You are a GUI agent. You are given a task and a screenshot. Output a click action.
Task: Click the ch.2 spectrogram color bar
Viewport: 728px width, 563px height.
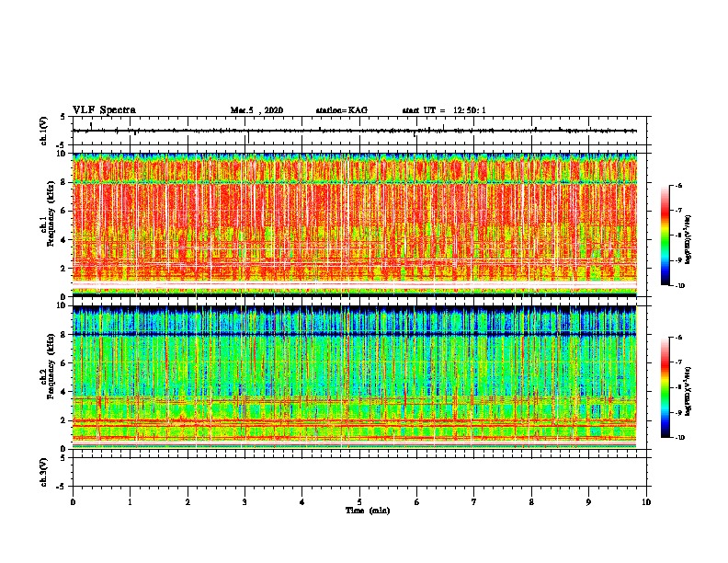[x=665, y=387]
